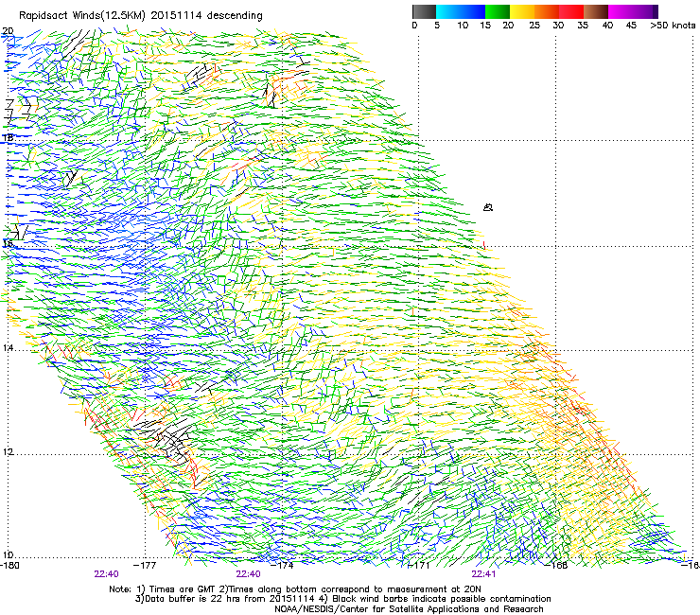Image resolution: width=700 pixels, height=615 pixels.
Task: Select the "40" legend scale label
Action: point(607,26)
